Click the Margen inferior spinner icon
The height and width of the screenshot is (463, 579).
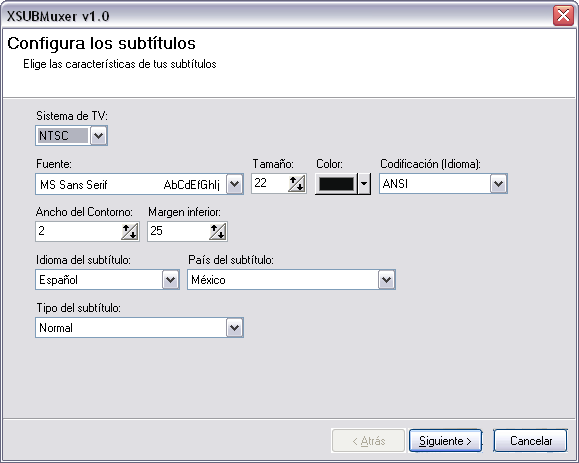(x=218, y=232)
